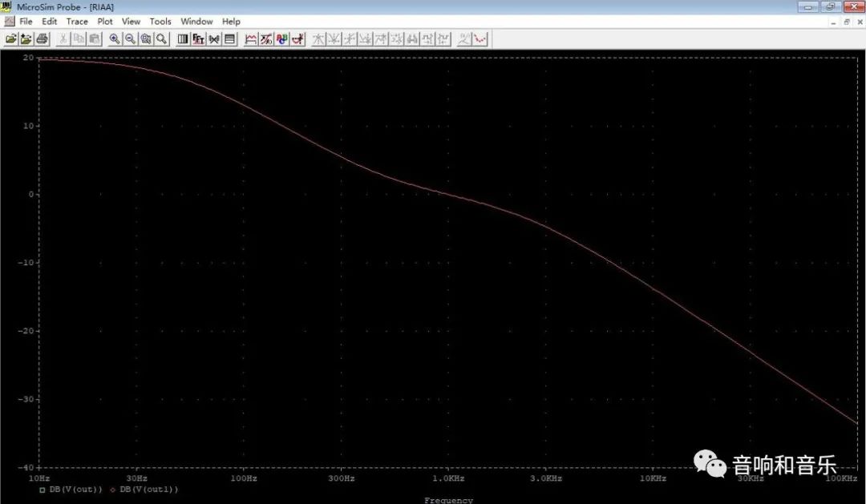This screenshot has height=504, width=866.
Task: Toggle the display cursor icon
Action: 298,38
